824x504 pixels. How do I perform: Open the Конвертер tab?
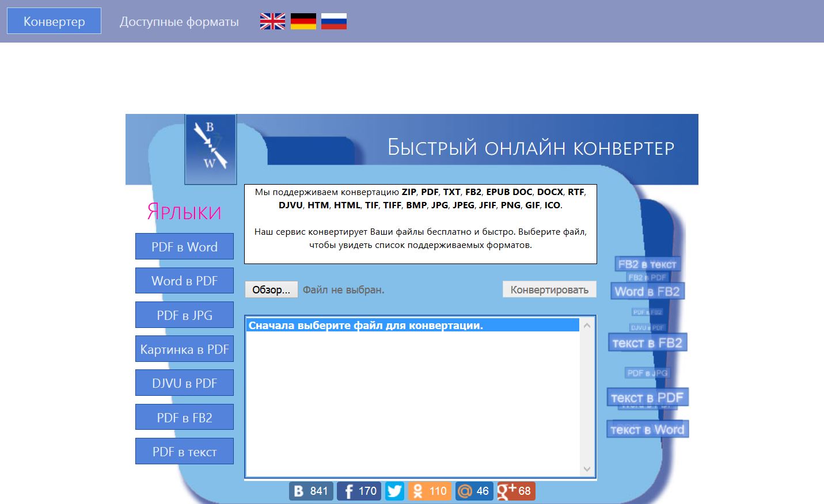(x=54, y=21)
